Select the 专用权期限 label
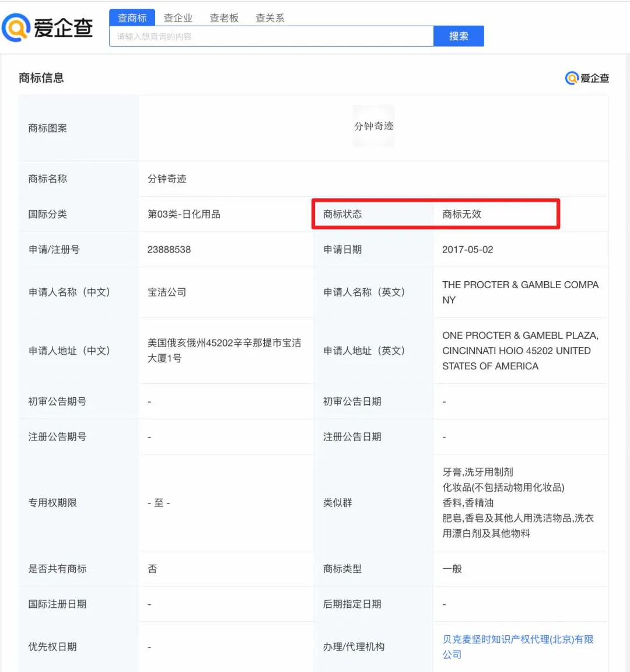630x672 pixels. [52, 503]
